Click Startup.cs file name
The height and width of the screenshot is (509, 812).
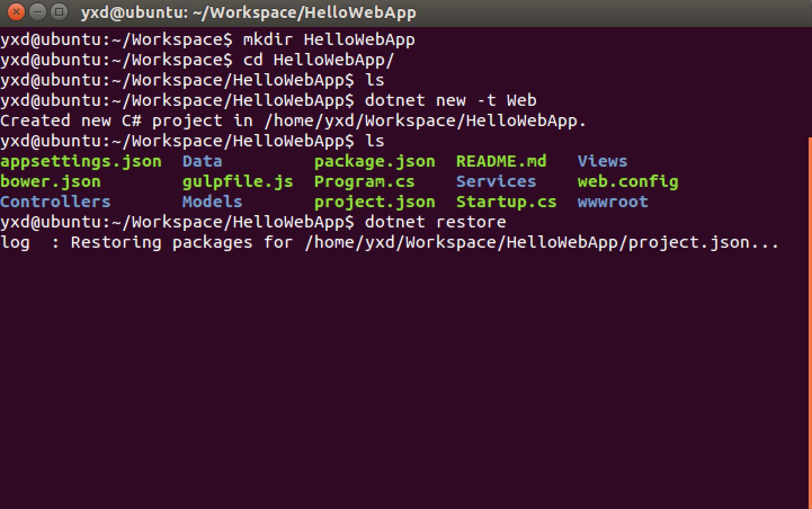point(506,202)
